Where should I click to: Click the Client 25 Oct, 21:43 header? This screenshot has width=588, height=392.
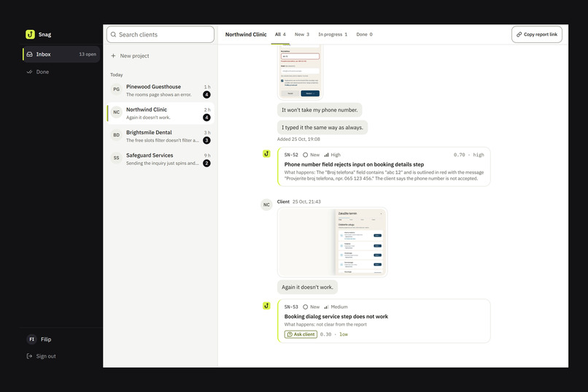pos(299,201)
